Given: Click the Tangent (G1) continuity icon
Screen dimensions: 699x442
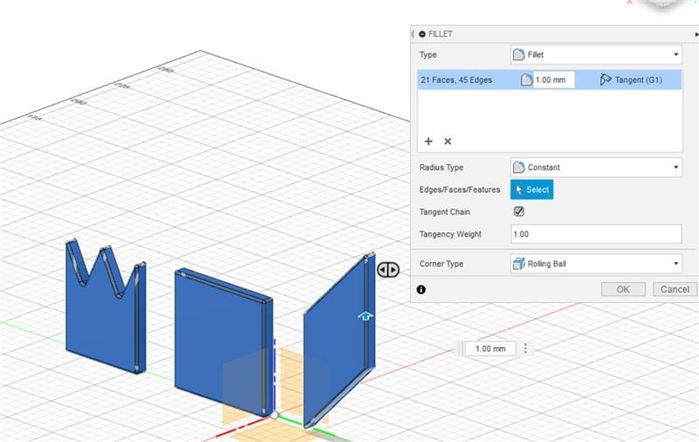Looking at the screenshot, I should coord(606,80).
